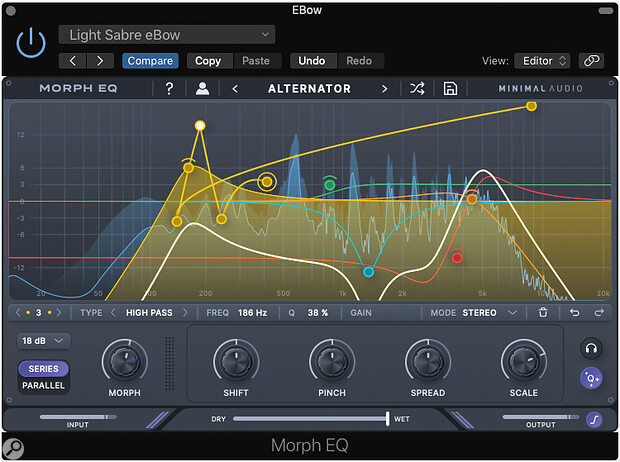
Task: Click the DRY/WET mix slider handle
Action: tap(388, 418)
